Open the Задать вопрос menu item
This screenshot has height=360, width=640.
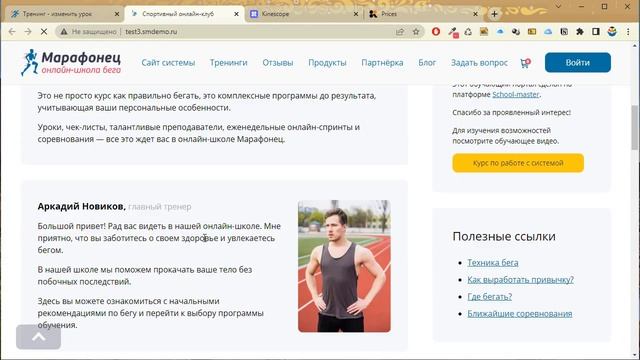479,63
